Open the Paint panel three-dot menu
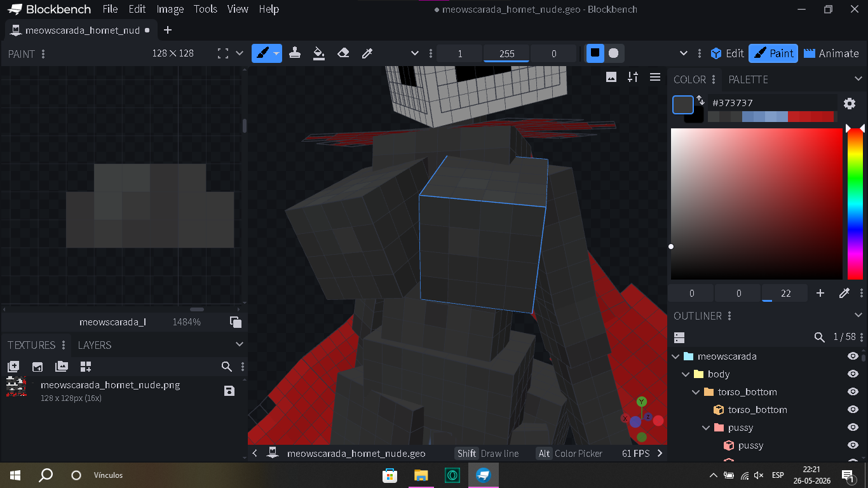 click(43, 54)
